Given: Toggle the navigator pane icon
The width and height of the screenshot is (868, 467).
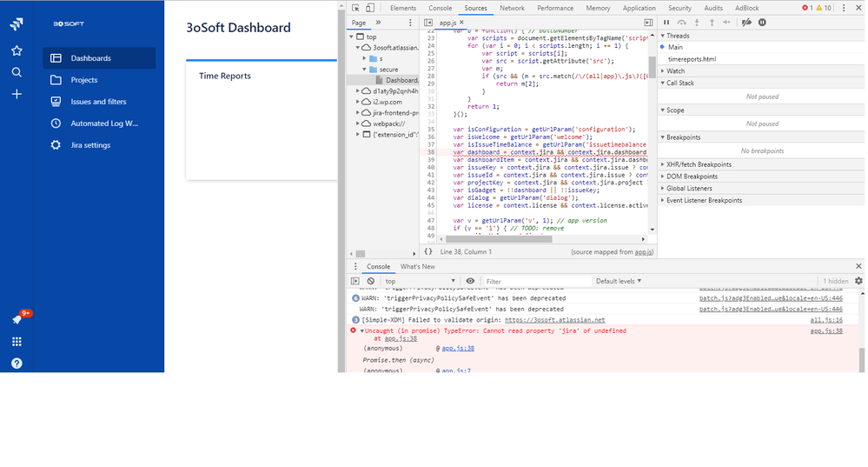Looking at the screenshot, I should point(427,23).
